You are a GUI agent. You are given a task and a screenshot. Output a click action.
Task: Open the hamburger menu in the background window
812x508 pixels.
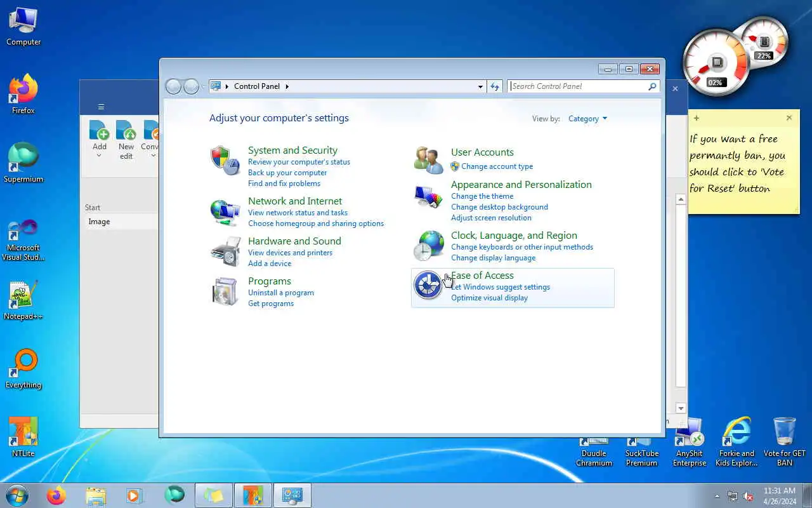click(x=101, y=107)
